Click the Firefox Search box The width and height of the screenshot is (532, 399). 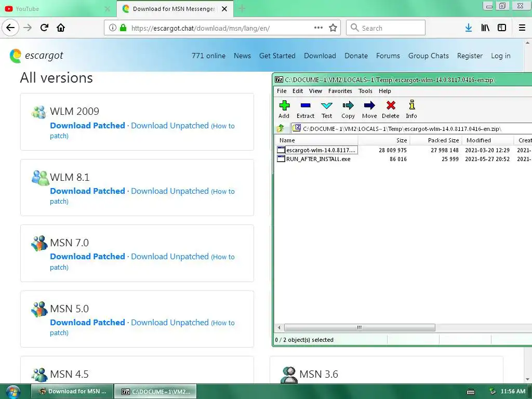click(385, 28)
